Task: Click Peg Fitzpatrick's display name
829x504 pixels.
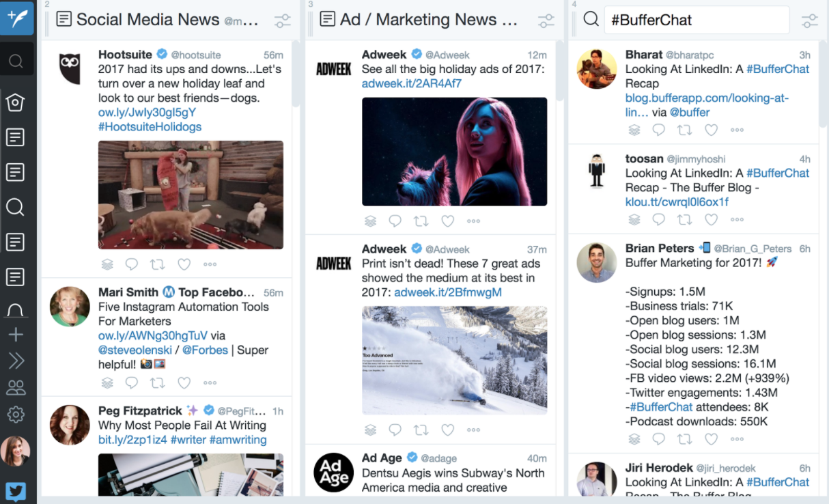Action: 140,410
